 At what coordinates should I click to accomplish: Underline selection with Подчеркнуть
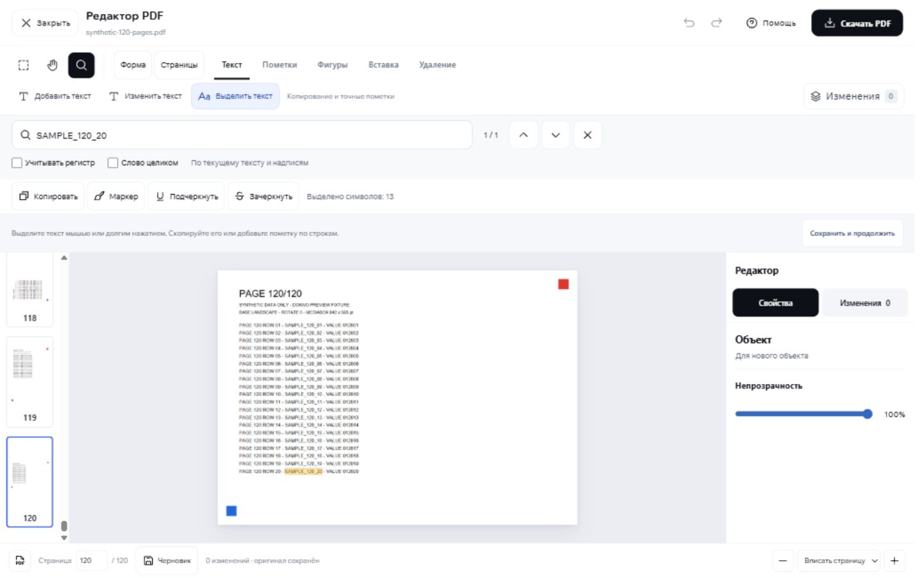pyautogui.click(x=187, y=197)
